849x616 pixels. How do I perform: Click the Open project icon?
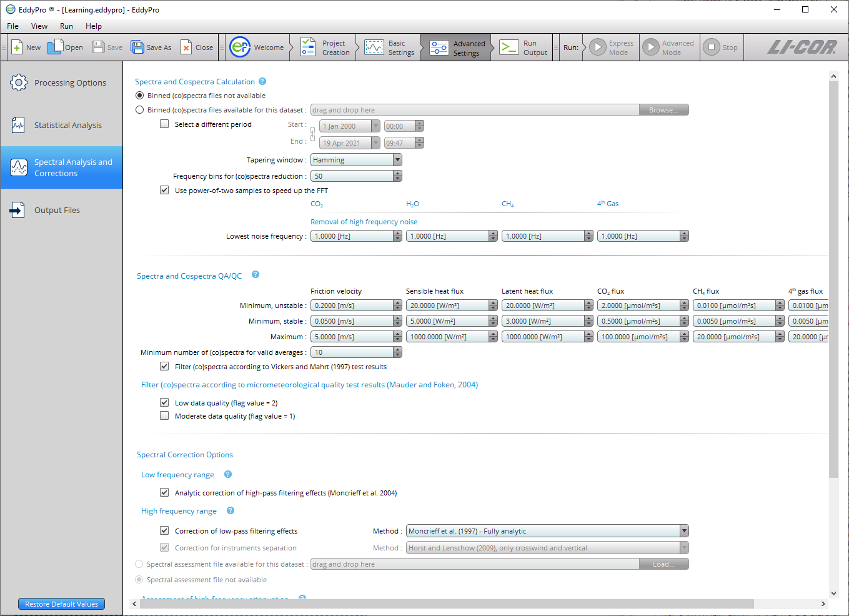click(56, 47)
